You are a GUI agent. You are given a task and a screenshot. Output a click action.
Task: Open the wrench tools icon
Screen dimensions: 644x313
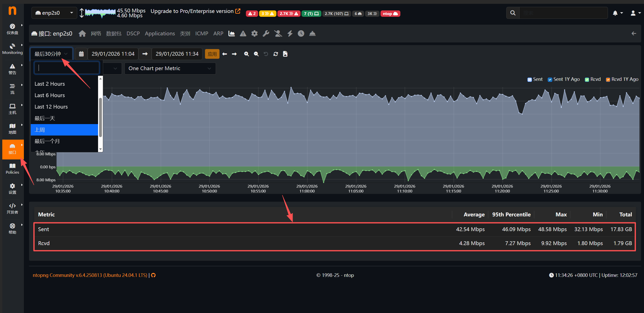pyautogui.click(x=266, y=34)
